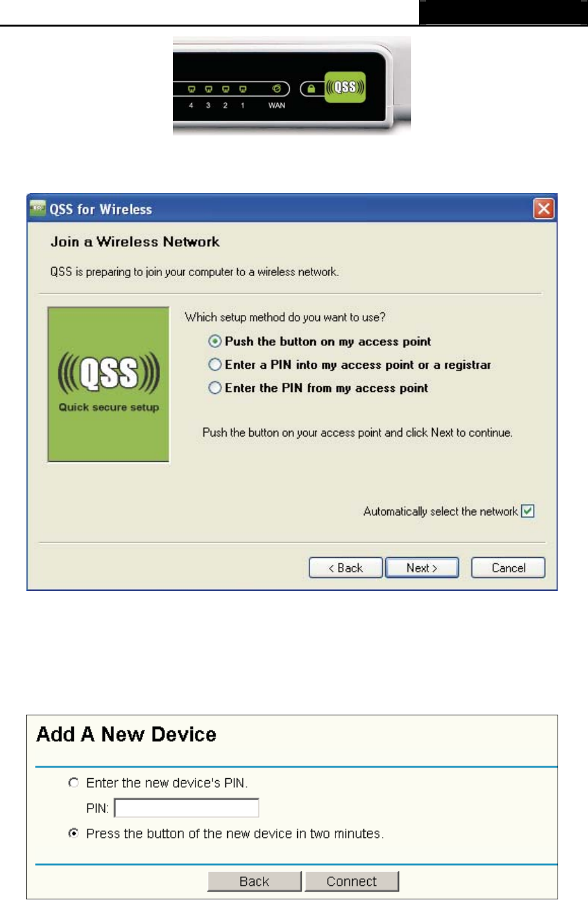The width and height of the screenshot is (588, 900).
Task: Select Press the button of the new device option
Action: (74, 833)
